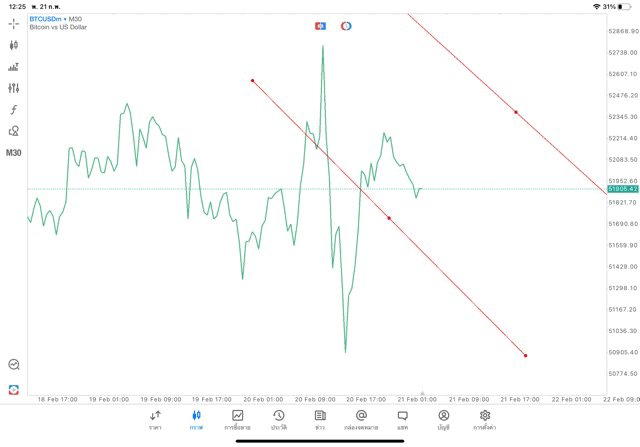This screenshot has width=640, height=447.
Task: Switch to the การซื้อขาย trade tab
Action: click(x=238, y=420)
